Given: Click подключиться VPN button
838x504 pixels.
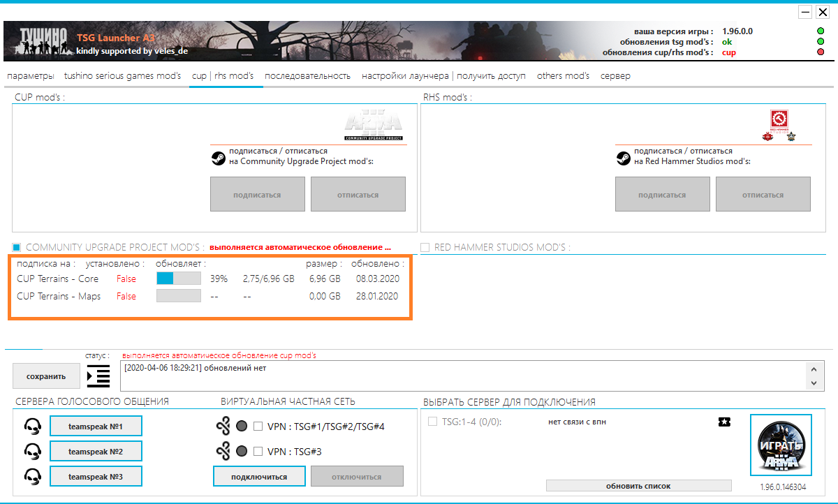Looking at the screenshot, I should tap(260, 476).
